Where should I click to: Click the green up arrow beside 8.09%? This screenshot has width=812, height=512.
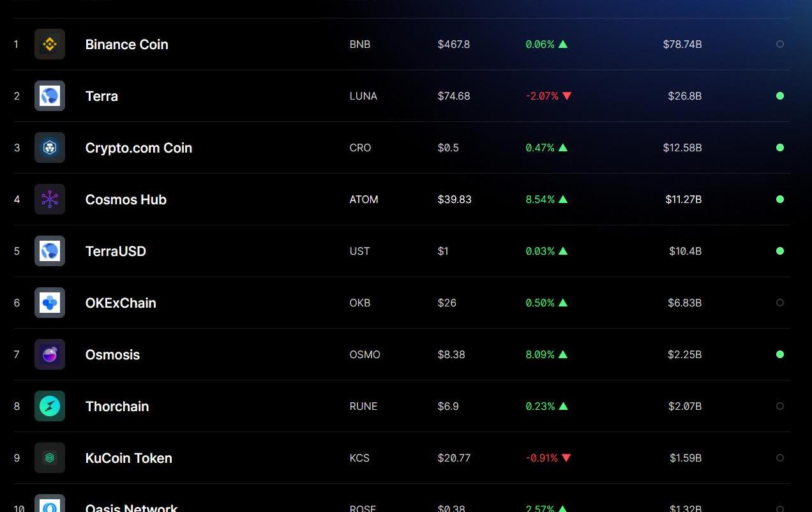coord(563,354)
